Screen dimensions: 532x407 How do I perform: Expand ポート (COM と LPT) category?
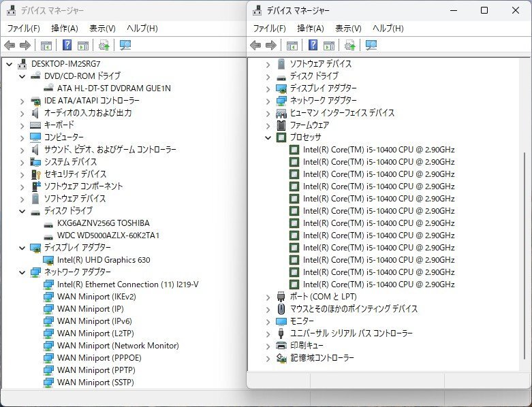(268, 297)
